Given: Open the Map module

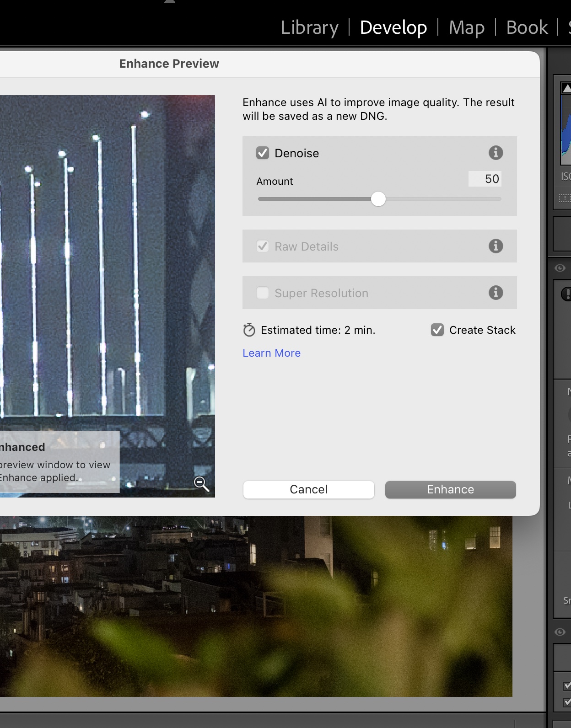Looking at the screenshot, I should point(466,28).
